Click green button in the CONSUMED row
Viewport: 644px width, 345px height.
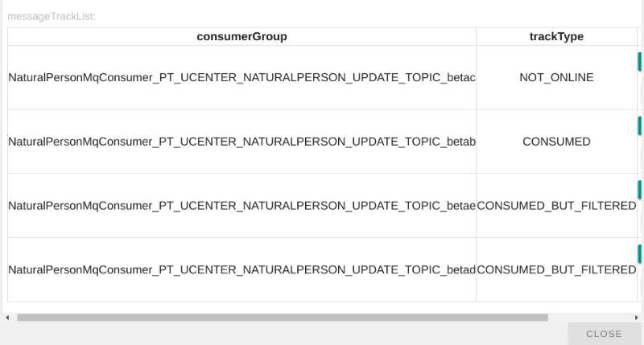(639, 125)
